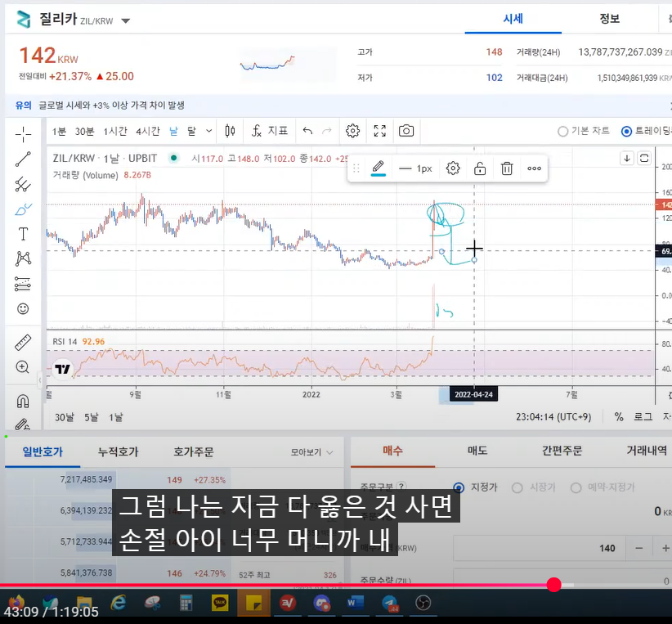Open the fx indicators (지표) menu
672x624 pixels.
pyautogui.click(x=270, y=131)
